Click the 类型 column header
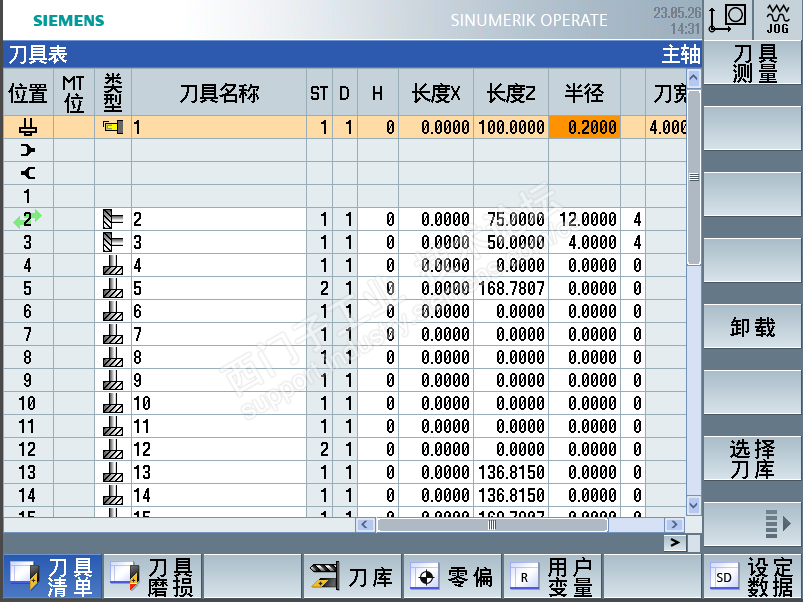The width and height of the screenshot is (803, 602). [x=113, y=93]
